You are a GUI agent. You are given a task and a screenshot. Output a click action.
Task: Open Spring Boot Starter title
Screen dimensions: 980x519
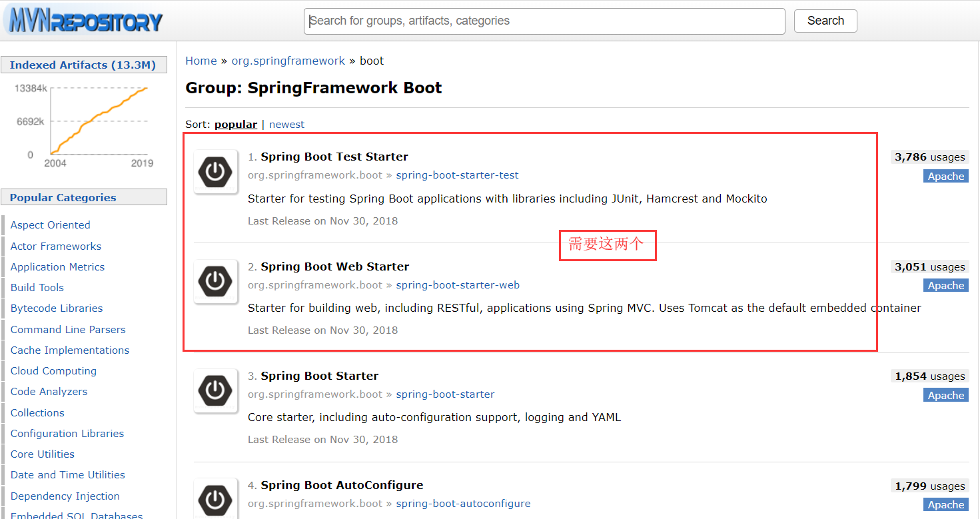[320, 376]
